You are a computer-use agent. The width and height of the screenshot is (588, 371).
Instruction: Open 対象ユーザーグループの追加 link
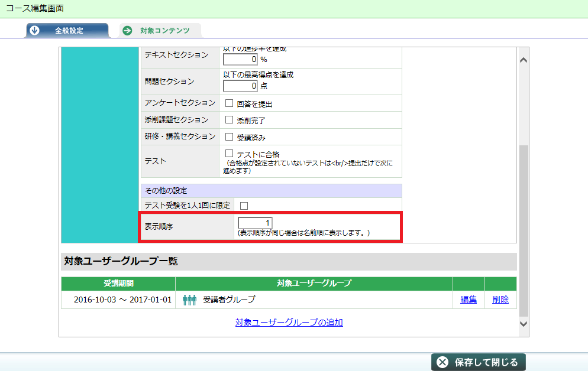[x=289, y=323]
